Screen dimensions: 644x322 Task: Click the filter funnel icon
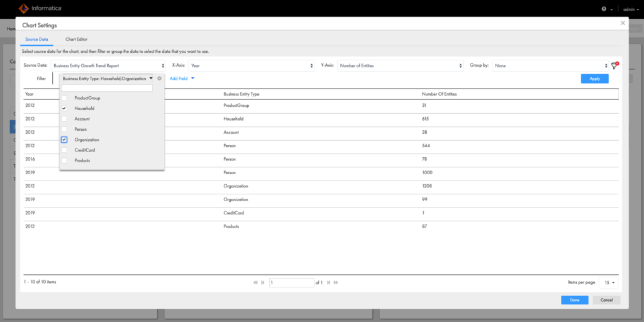pyautogui.click(x=614, y=66)
